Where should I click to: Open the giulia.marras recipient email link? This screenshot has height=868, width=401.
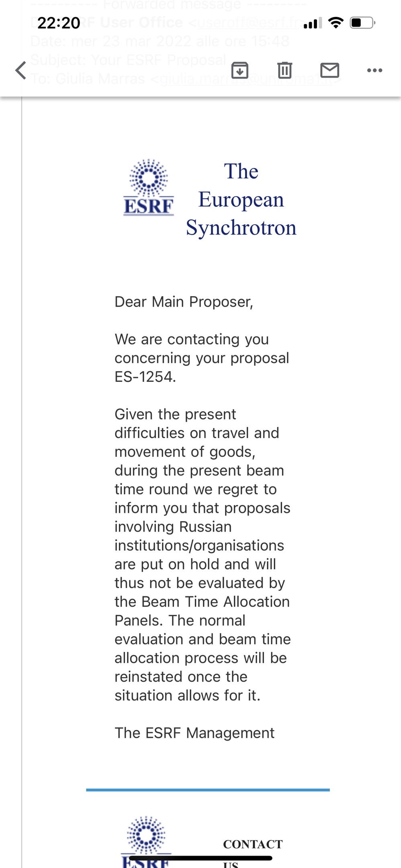point(246,79)
